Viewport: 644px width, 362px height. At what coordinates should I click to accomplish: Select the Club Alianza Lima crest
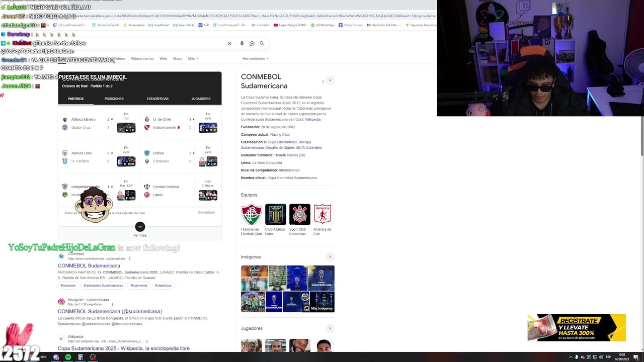coord(275,214)
